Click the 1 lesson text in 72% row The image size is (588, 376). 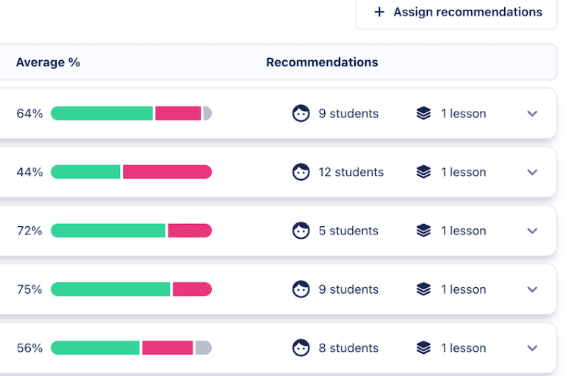pyautogui.click(x=463, y=231)
